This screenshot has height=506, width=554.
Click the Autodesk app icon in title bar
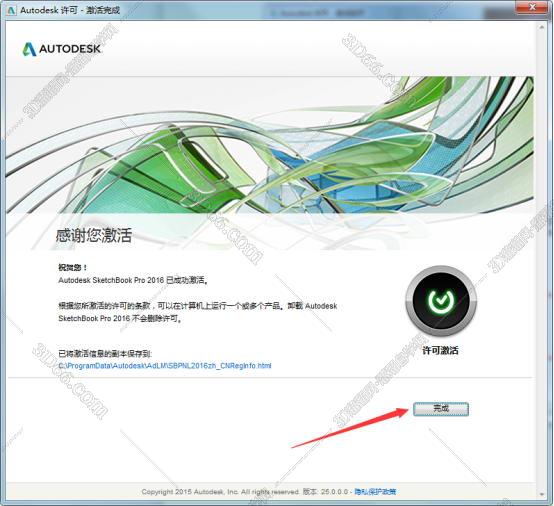point(11,10)
